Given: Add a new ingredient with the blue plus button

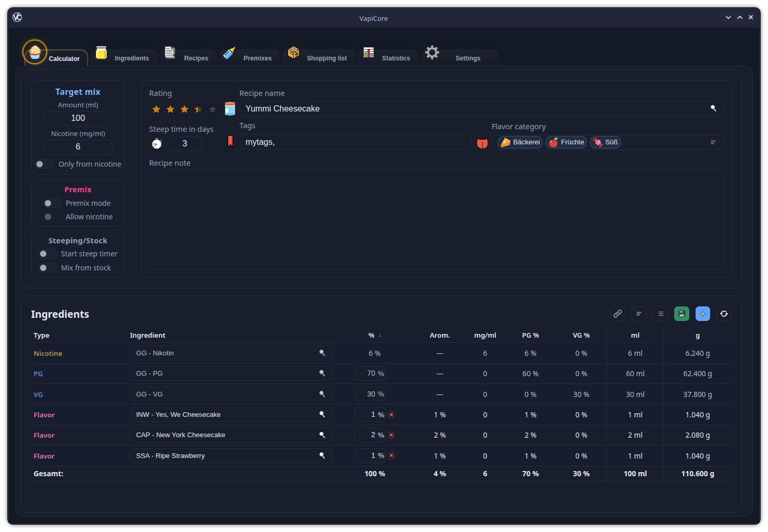Looking at the screenshot, I should (x=702, y=314).
